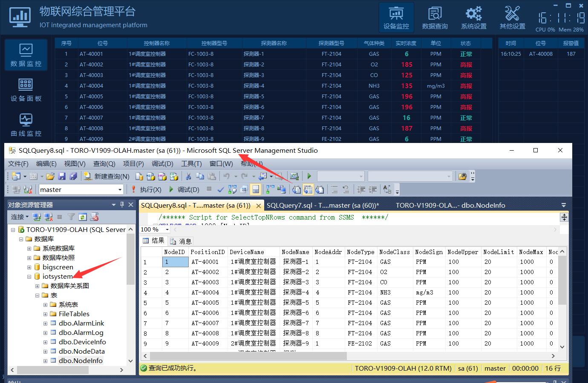The width and height of the screenshot is (588, 383).
Task: Click the Open File folder icon
Action: (50, 176)
